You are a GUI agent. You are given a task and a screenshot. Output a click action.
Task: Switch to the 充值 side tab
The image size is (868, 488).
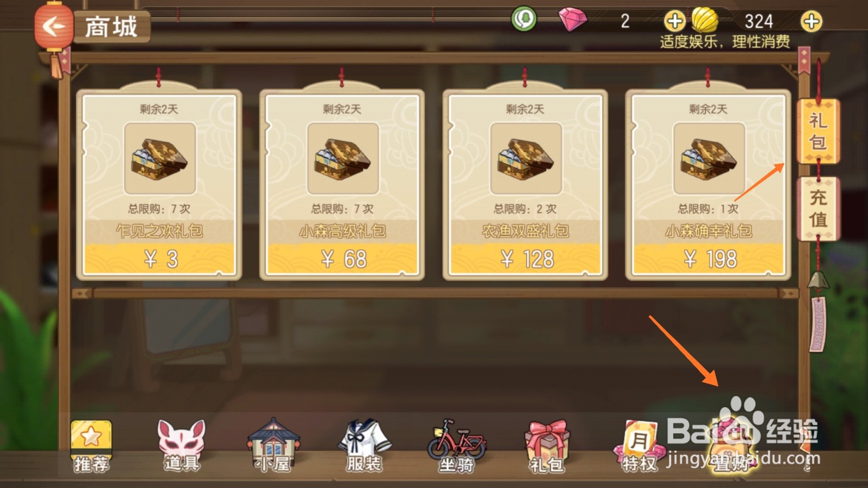pyautogui.click(x=818, y=209)
